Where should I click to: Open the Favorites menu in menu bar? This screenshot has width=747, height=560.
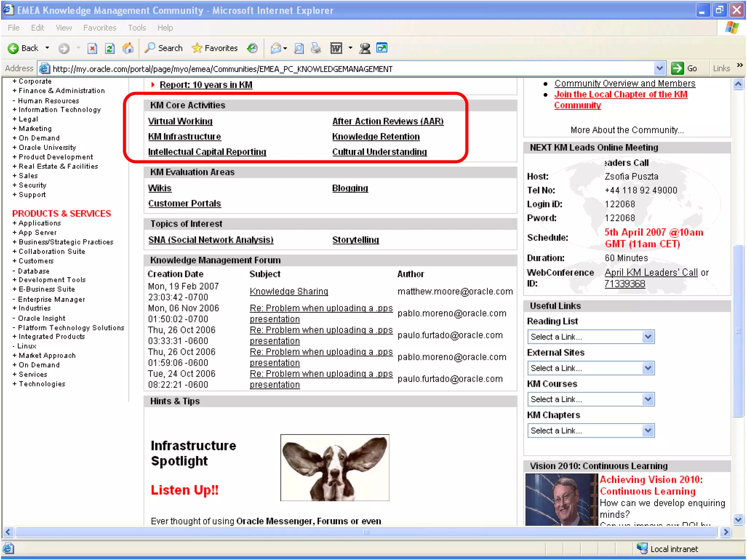100,28
